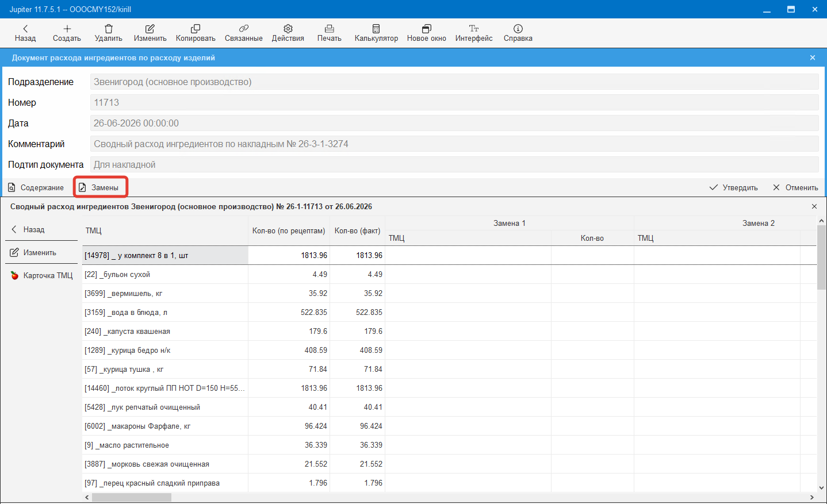Close the Сводный расход ингредиентов panel
The image size is (827, 504).
(814, 206)
